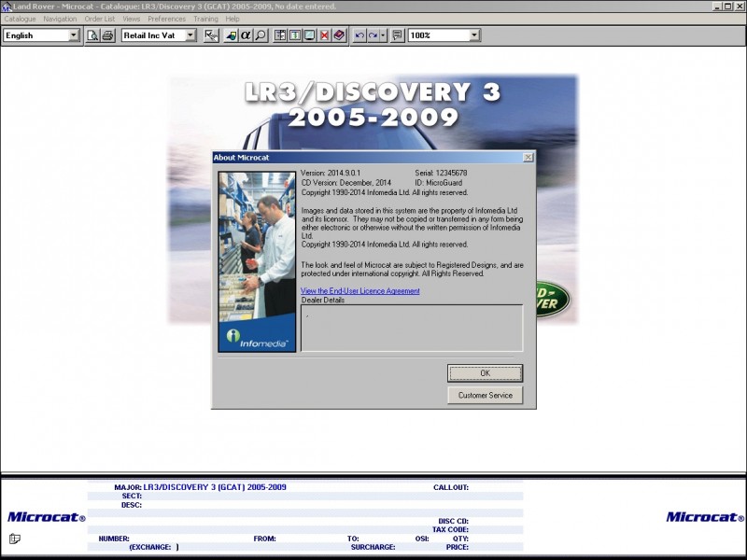Close the About Microcat dialog

529,158
